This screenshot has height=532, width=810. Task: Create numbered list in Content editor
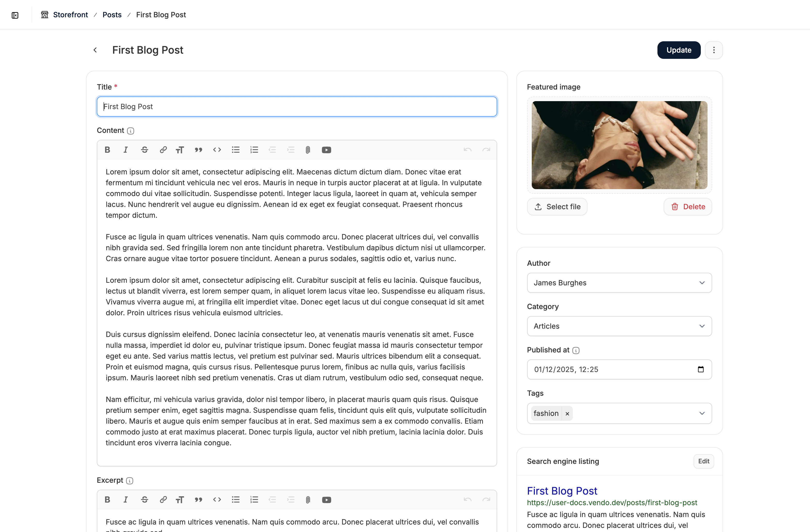[254, 150]
